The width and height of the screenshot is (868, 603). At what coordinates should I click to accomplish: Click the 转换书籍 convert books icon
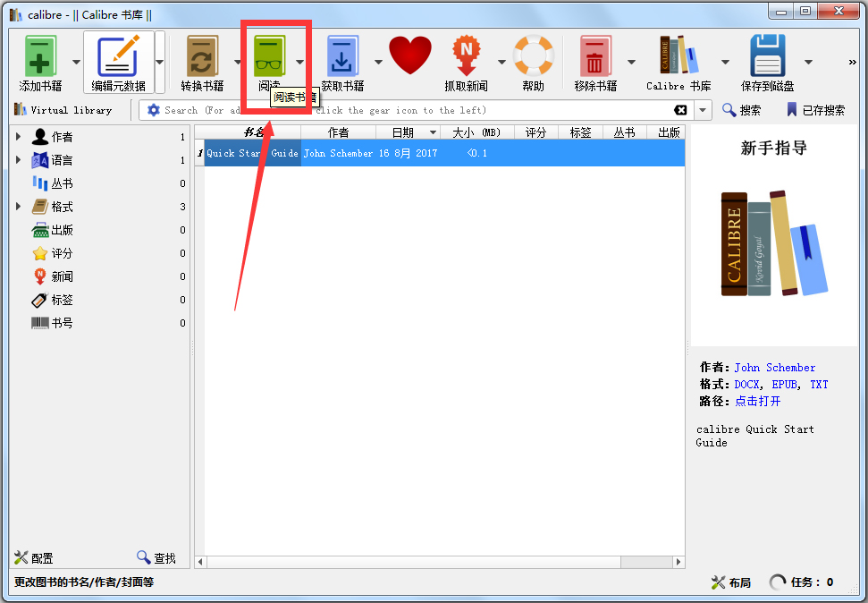click(202, 56)
